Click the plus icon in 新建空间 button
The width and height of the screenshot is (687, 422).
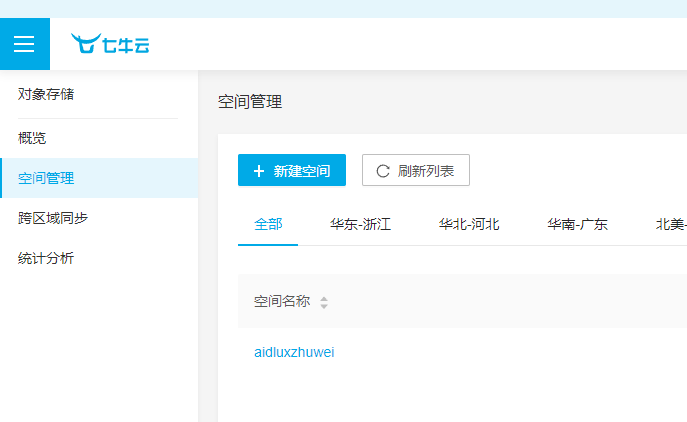click(x=259, y=171)
